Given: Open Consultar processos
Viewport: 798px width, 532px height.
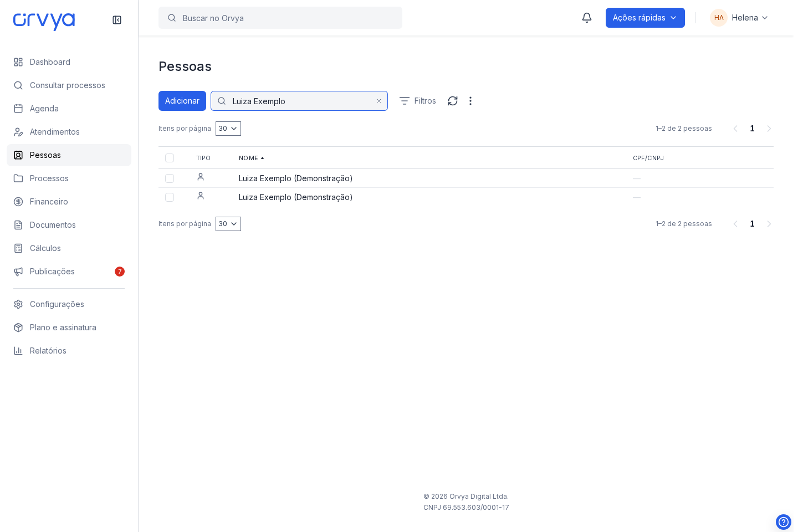Looking at the screenshot, I should [69, 85].
